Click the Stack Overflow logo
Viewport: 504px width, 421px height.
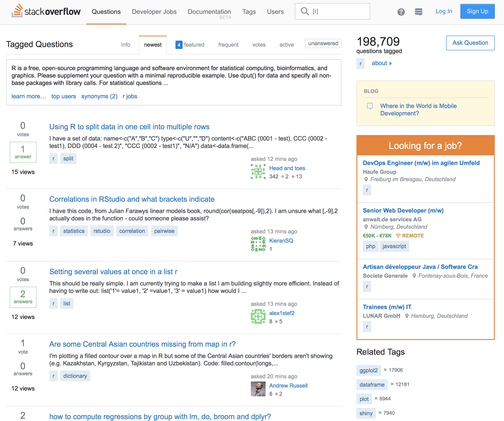click(46, 11)
